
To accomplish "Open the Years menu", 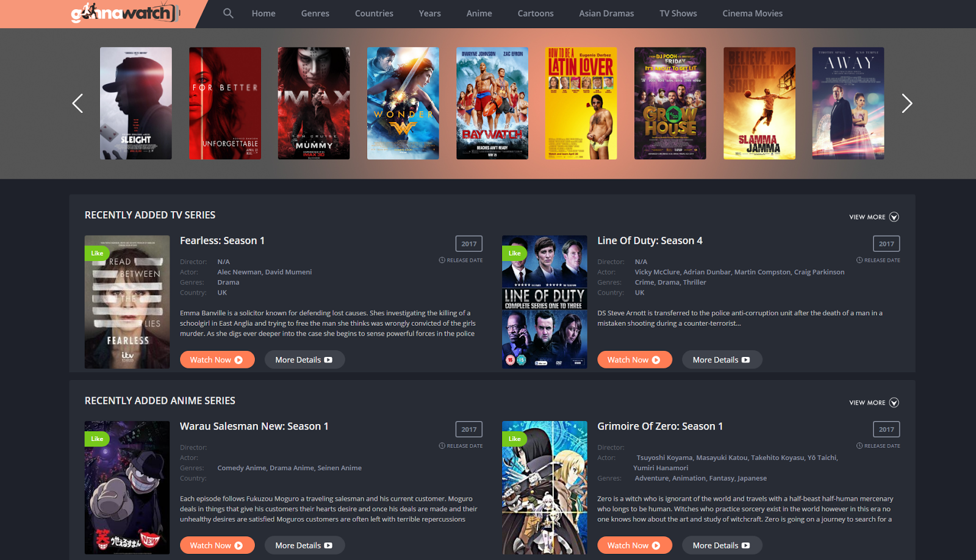I will pyautogui.click(x=429, y=13).
